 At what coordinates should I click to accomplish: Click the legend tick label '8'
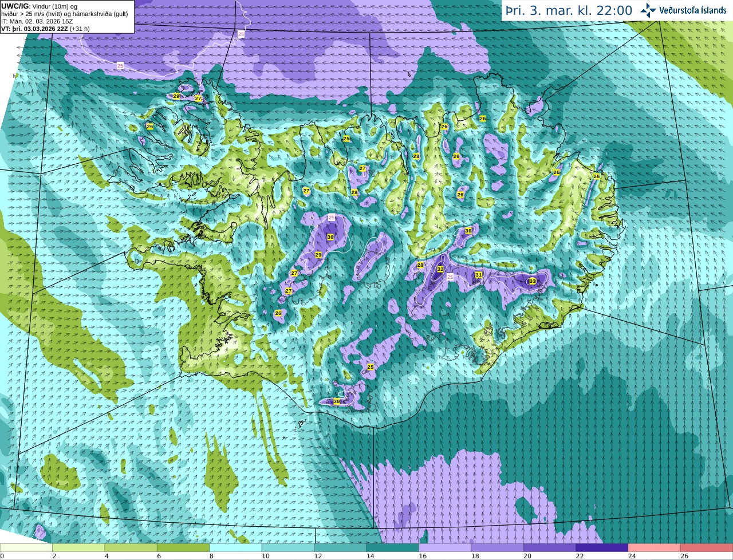[211, 556]
